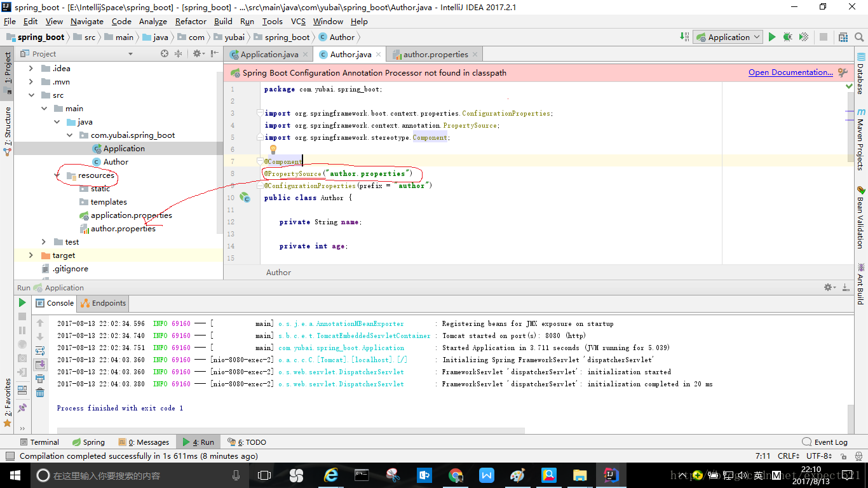Select application.properties in project tree
This screenshot has height=488, width=868.
131,215
